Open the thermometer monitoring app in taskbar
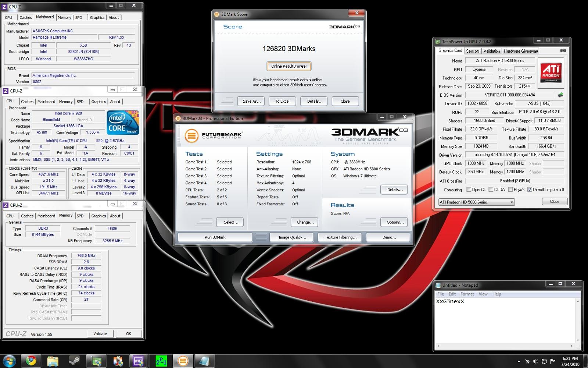 click(x=118, y=361)
